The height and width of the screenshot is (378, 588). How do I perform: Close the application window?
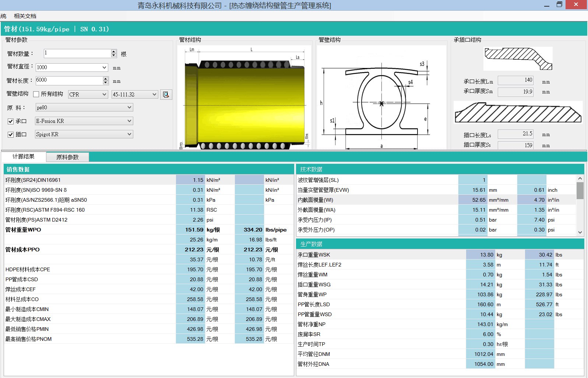[577, 4]
